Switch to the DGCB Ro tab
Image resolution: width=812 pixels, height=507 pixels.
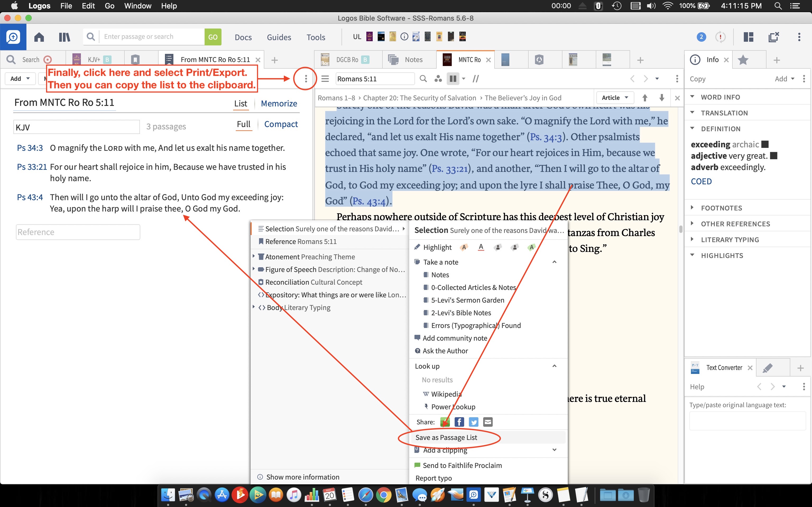pos(347,60)
